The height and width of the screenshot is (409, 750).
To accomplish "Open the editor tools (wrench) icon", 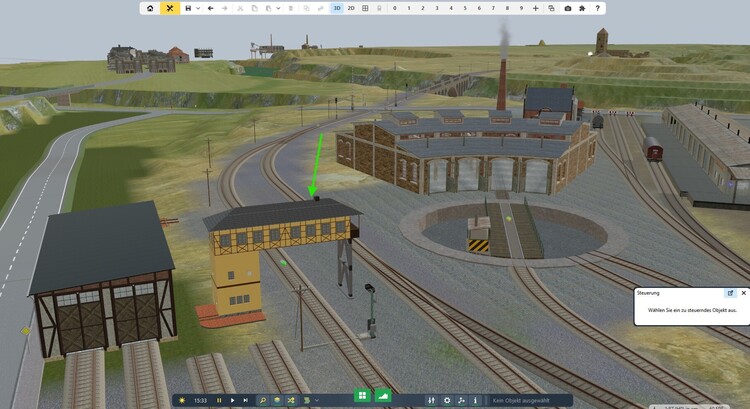I will click(x=170, y=8).
